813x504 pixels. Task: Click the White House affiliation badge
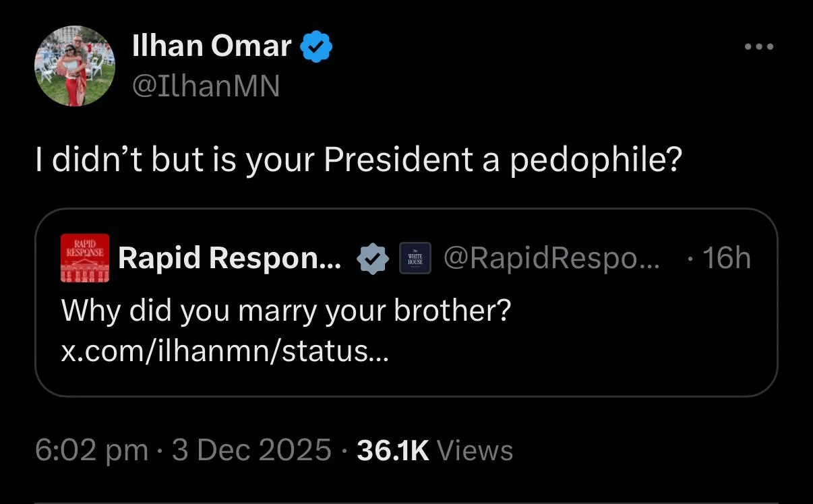[x=415, y=259]
